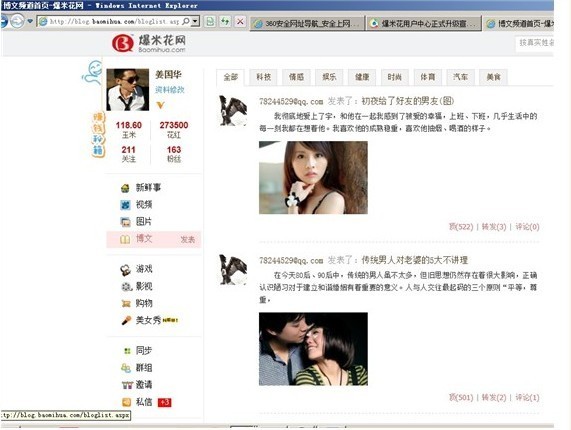Click the search input field at top right

pos(534,43)
